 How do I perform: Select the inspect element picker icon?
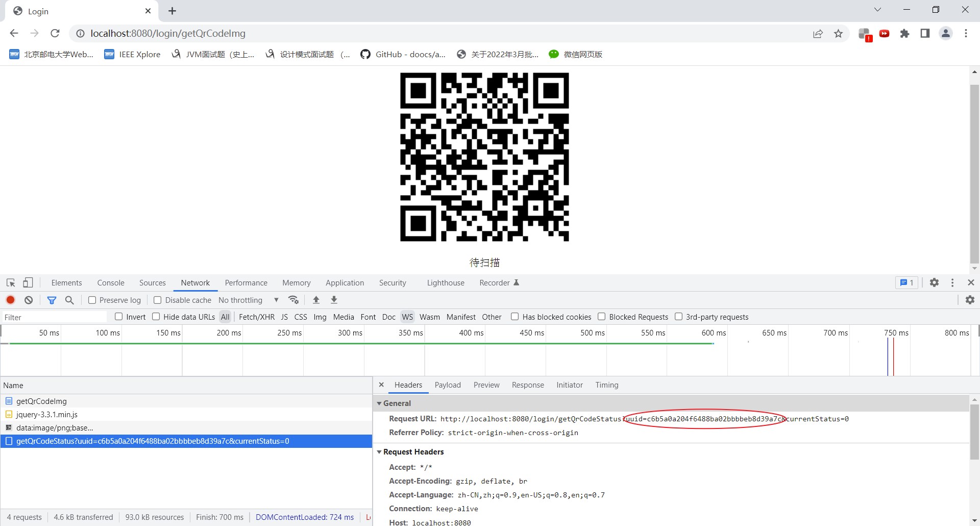tap(11, 283)
